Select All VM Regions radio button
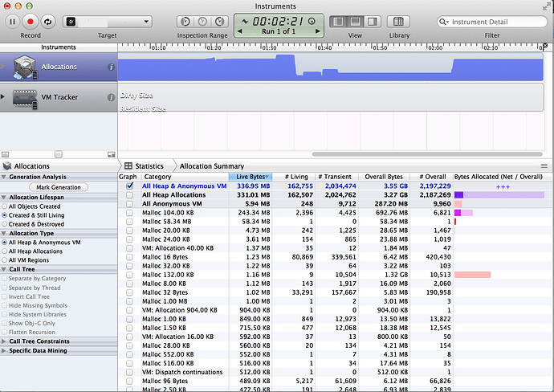 pos(4,260)
